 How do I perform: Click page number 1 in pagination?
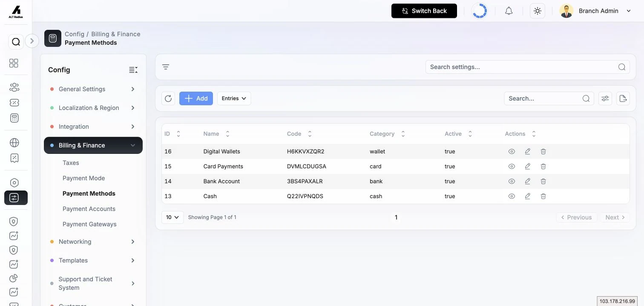396,217
